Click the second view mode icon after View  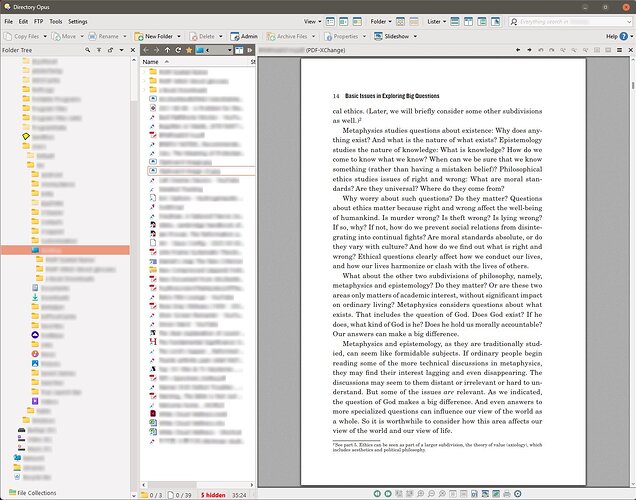click(344, 21)
